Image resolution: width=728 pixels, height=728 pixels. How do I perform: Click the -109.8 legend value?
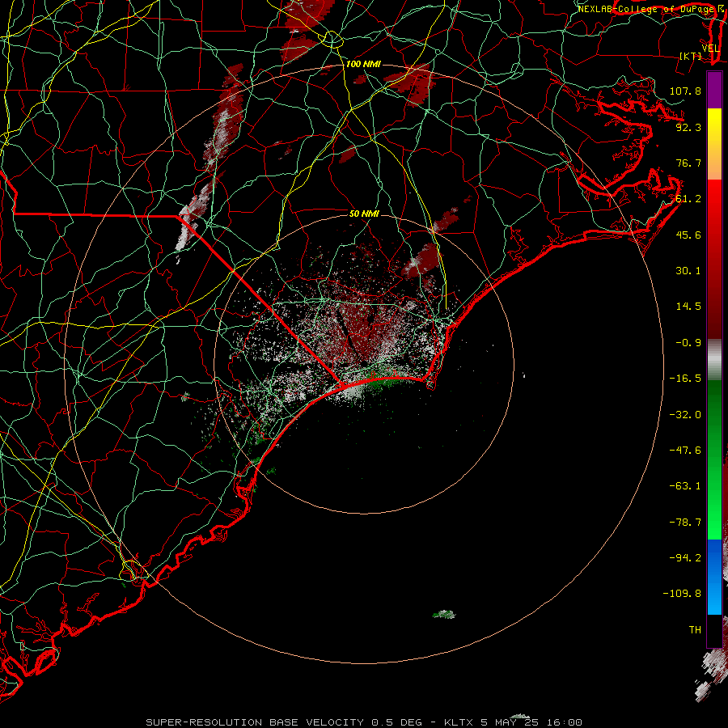click(x=682, y=594)
